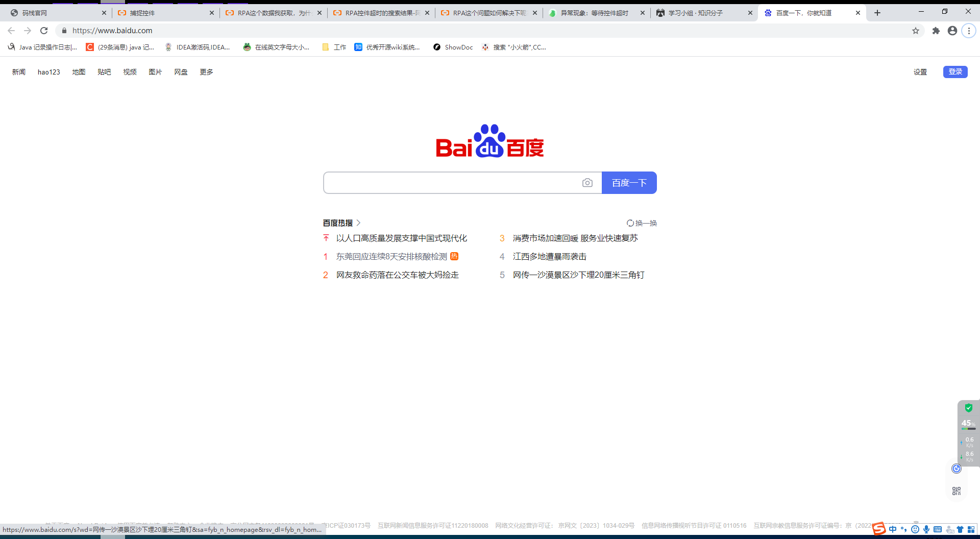Viewport: 980px width, 539px height.
Task: Close the 百度一下 tab
Action: click(858, 13)
